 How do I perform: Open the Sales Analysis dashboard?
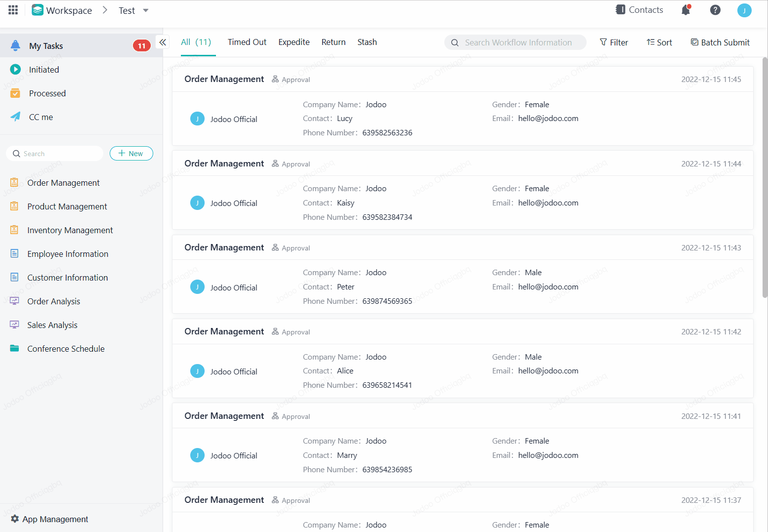[x=52, y=325]
